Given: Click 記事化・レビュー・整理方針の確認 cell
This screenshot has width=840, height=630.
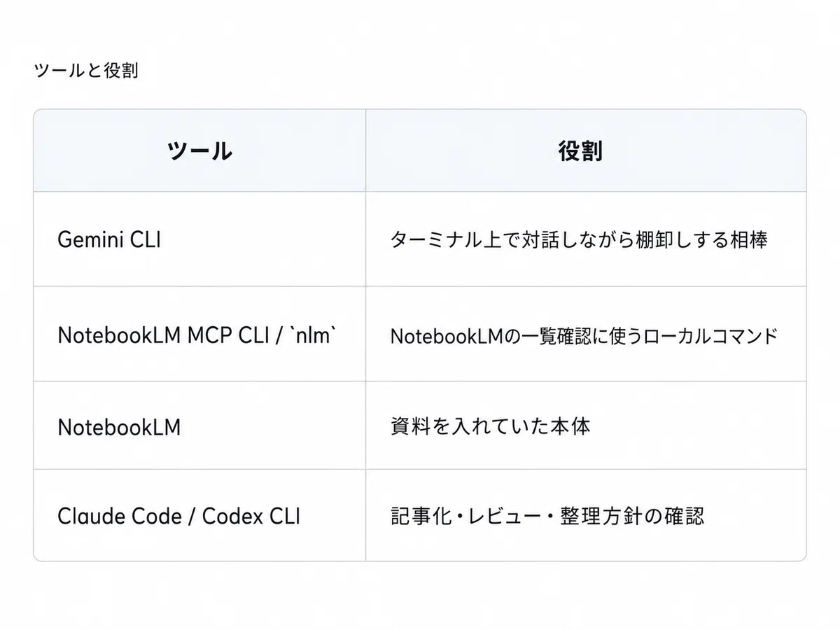Looking at the screenshot, I should point(586,516).
